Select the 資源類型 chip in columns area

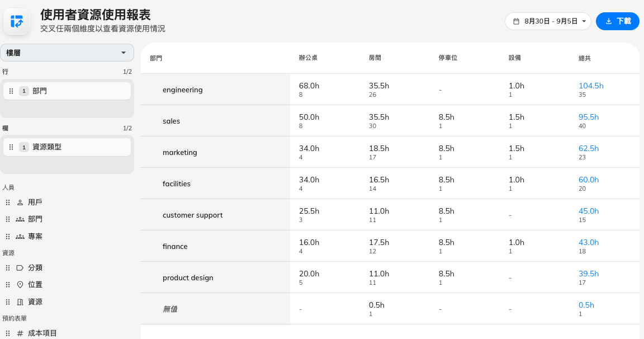(x=67, y=147)
